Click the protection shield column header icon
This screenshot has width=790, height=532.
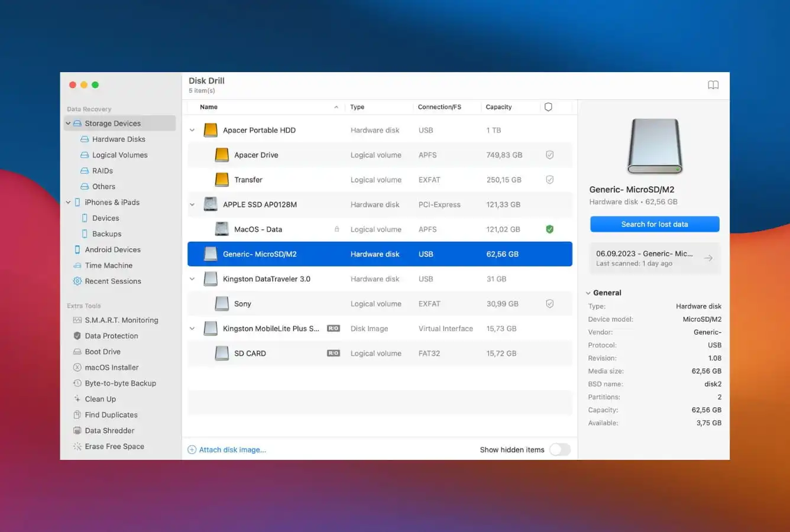pos(548,107)
